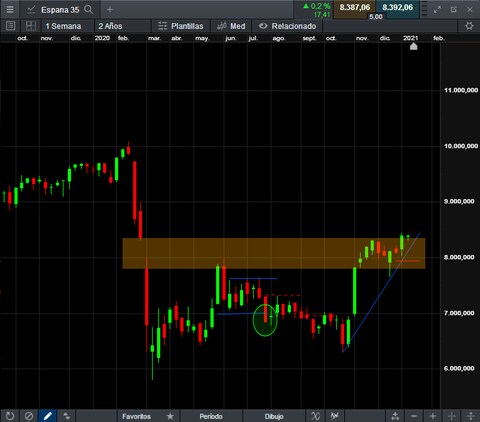The height and width of the screenshot is (422, 480).
Task: Select the pencil drawing tool
Action: click(x=48, y=416)
